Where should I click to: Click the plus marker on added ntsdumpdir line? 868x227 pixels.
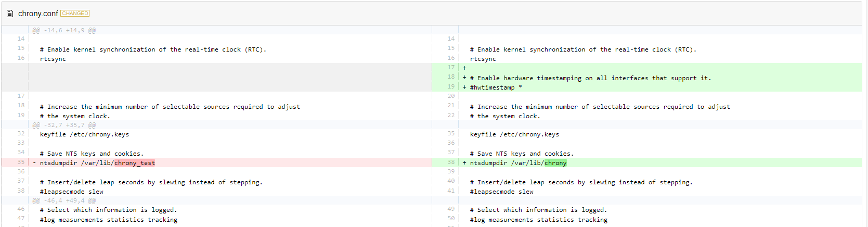[464, 163]
